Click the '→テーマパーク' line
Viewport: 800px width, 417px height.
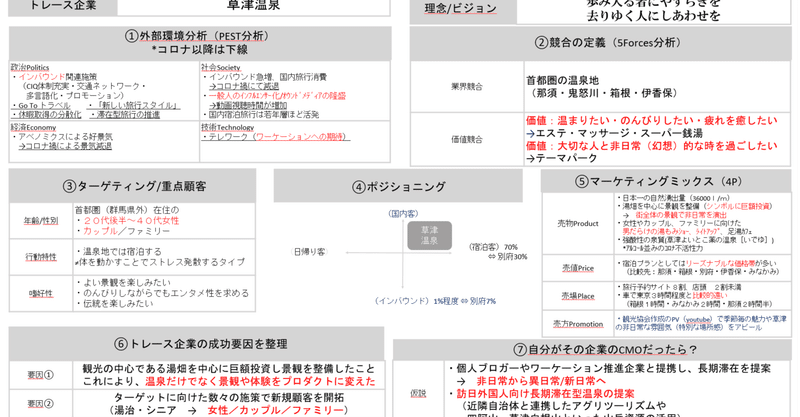click(x=562, y=158)
